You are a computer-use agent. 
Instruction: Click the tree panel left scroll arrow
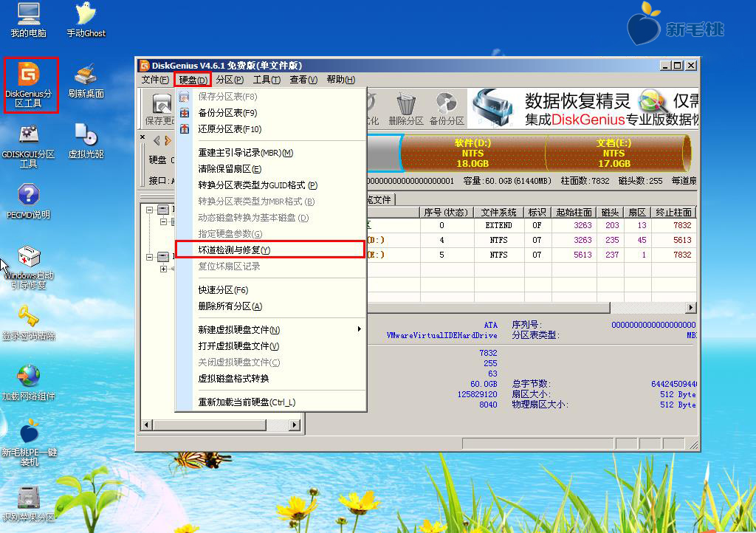147,425
